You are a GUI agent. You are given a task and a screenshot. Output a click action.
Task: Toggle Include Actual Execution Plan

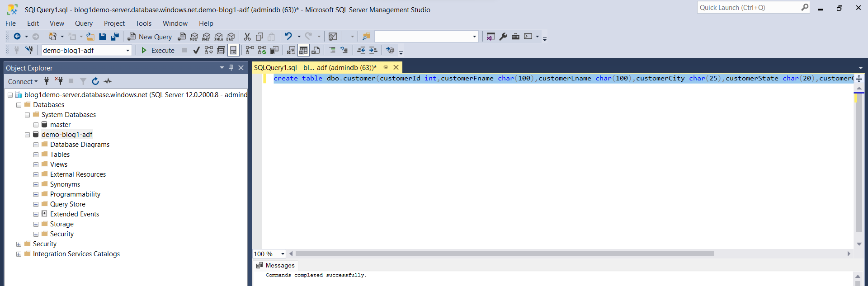point(250,50)
